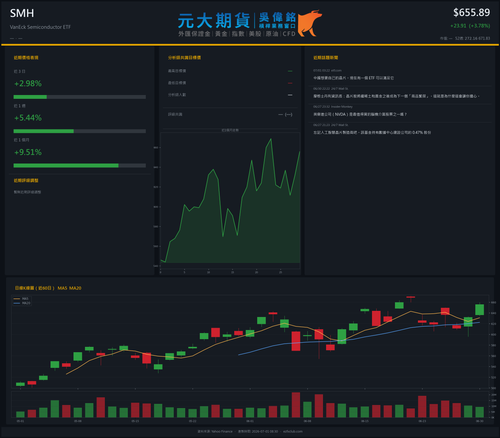Click the +5.44% performance value

28,118
